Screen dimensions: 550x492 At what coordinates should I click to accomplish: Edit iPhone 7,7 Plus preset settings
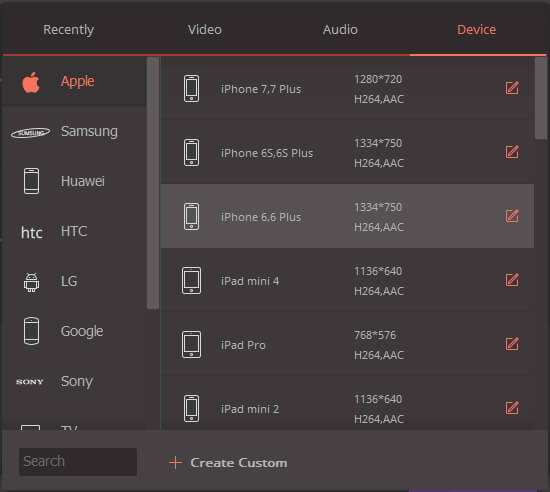click(512, 88)
